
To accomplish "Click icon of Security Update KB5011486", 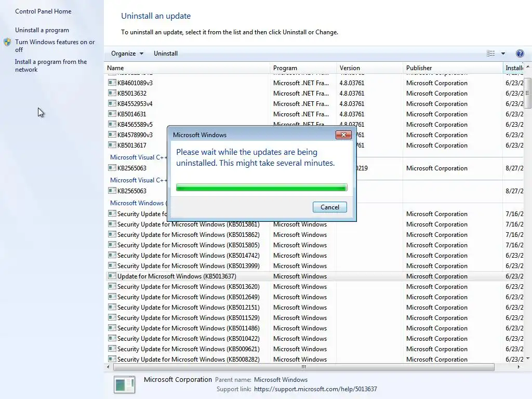I will (112, 328).
